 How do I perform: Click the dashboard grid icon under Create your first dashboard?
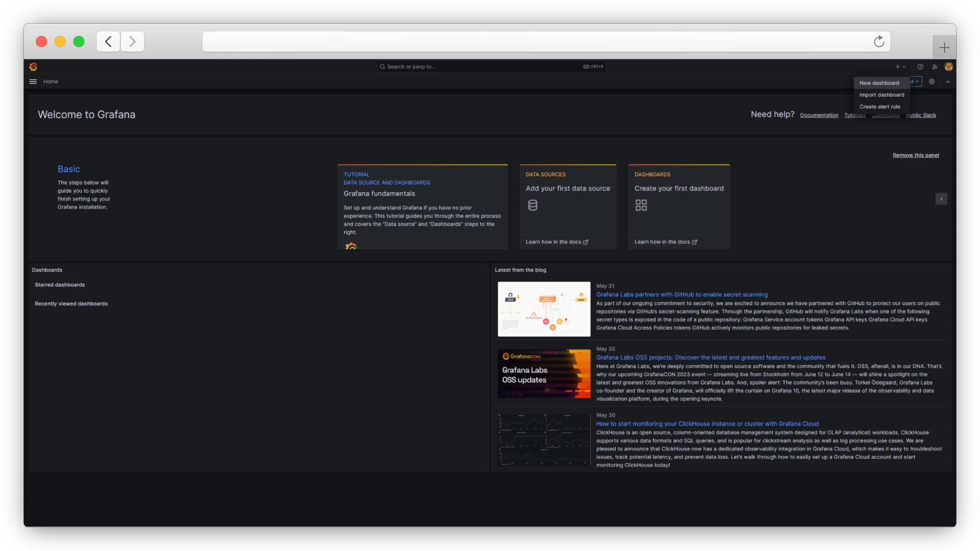[x=641, y=204]
